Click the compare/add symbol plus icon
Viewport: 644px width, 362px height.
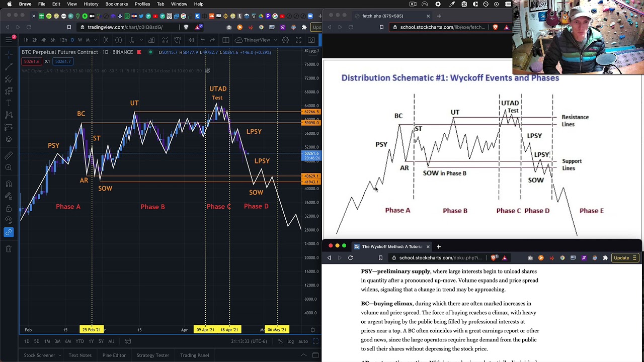(x=118, y=40)
